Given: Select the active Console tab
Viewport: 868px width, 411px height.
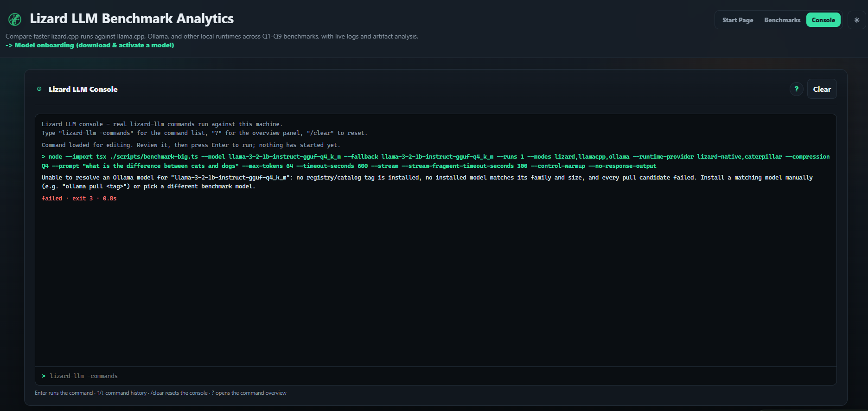Looking at the screenshot, I should pyautogui.click(x=823, y=20).
